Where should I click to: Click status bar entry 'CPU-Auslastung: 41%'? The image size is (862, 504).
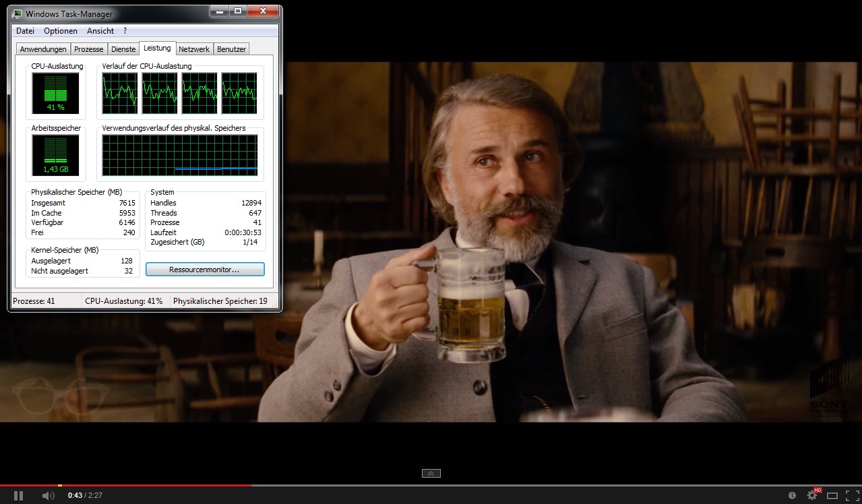coord(124,301)
